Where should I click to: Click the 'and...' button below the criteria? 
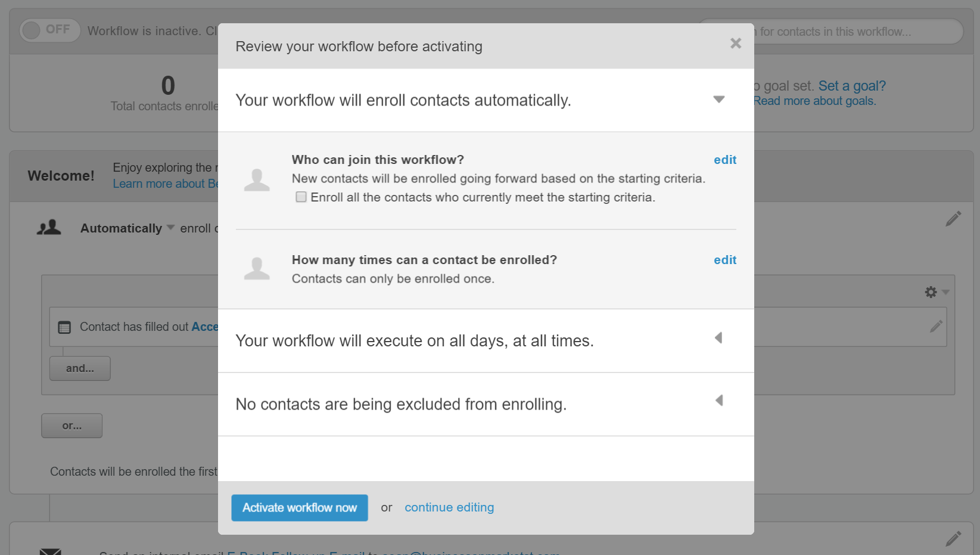[x=79, y=368]
